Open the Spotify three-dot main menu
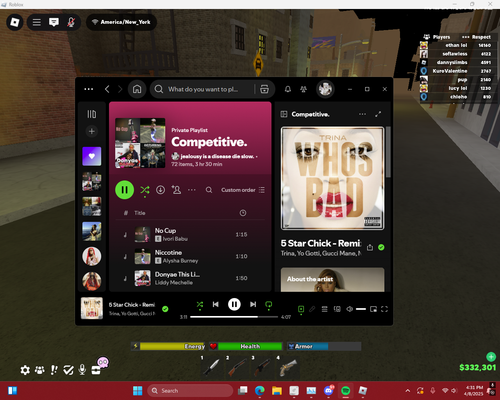 [x=89, y=89]
